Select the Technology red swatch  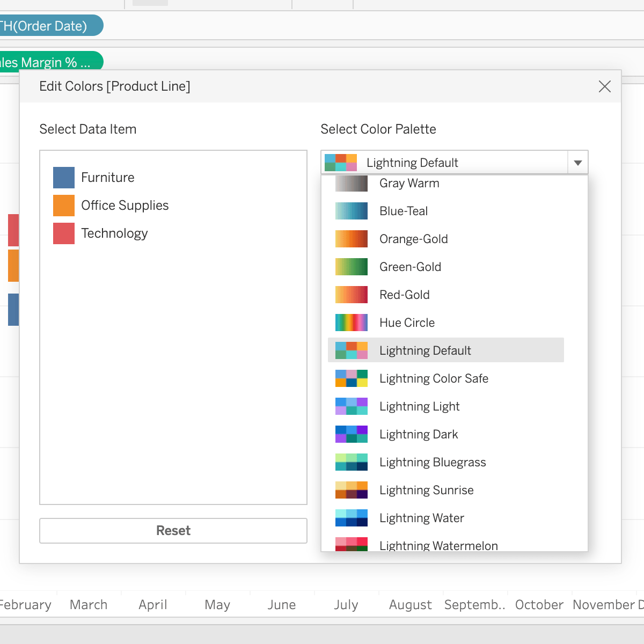[64, 233]
